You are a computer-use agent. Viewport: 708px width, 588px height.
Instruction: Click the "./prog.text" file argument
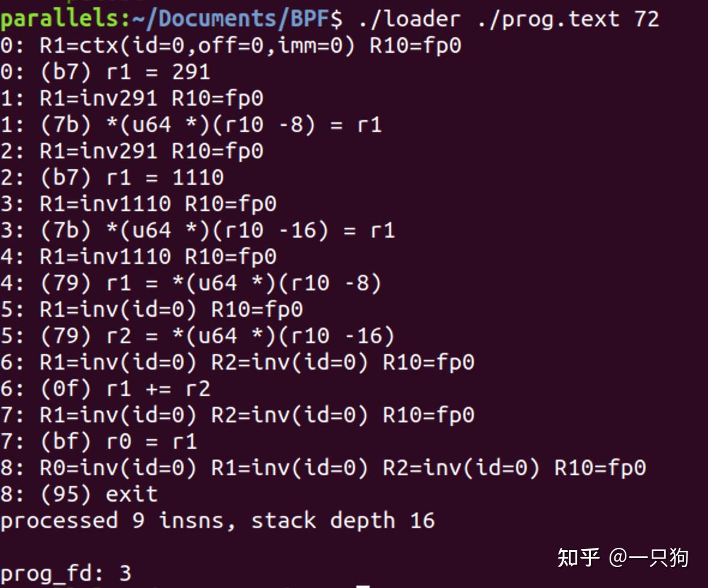click(548, 19)
